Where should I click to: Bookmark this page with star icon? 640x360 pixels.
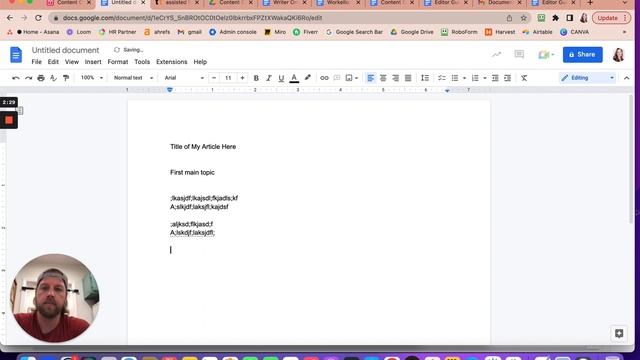523,18
